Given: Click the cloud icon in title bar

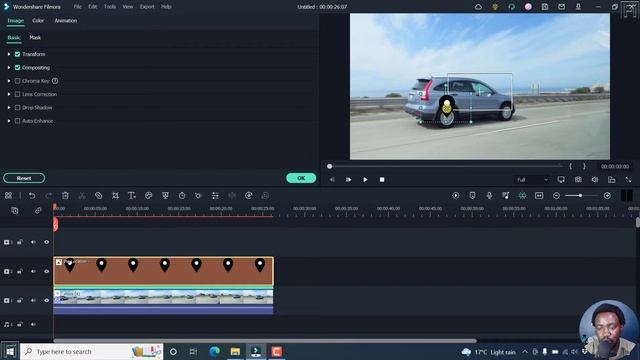Looking at the screenshot, I should tap(478, 7).
